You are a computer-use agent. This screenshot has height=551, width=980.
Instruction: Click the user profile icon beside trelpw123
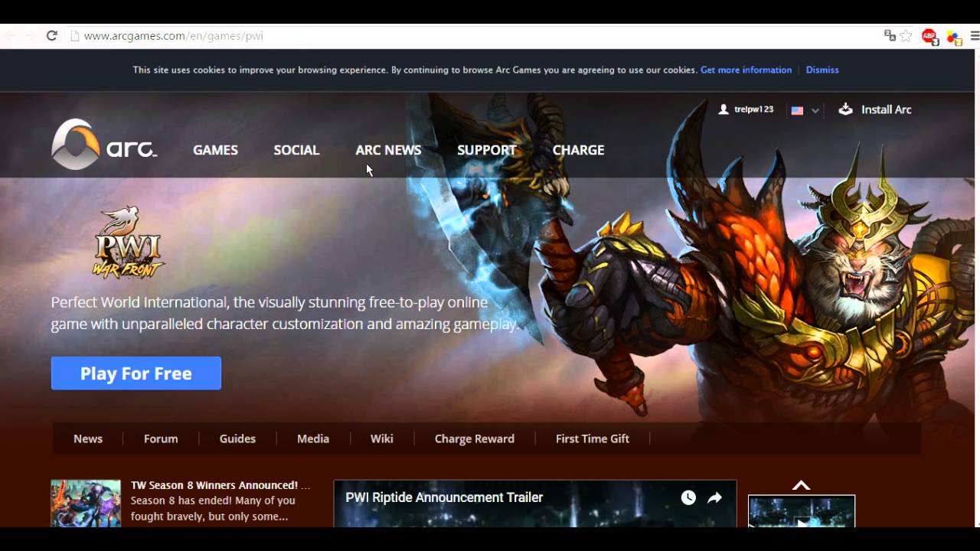point(724,109)
